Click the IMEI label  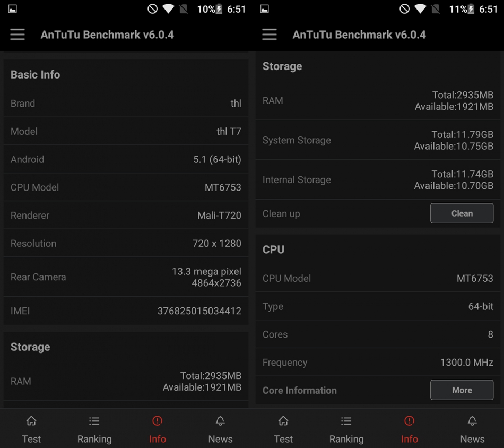(x=20, y=311)
